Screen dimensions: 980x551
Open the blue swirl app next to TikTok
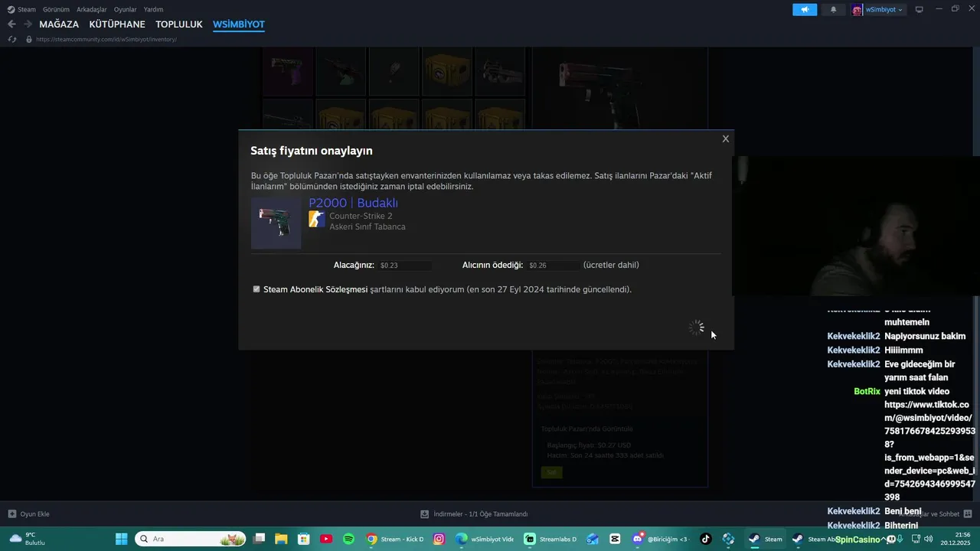point(728,539)
